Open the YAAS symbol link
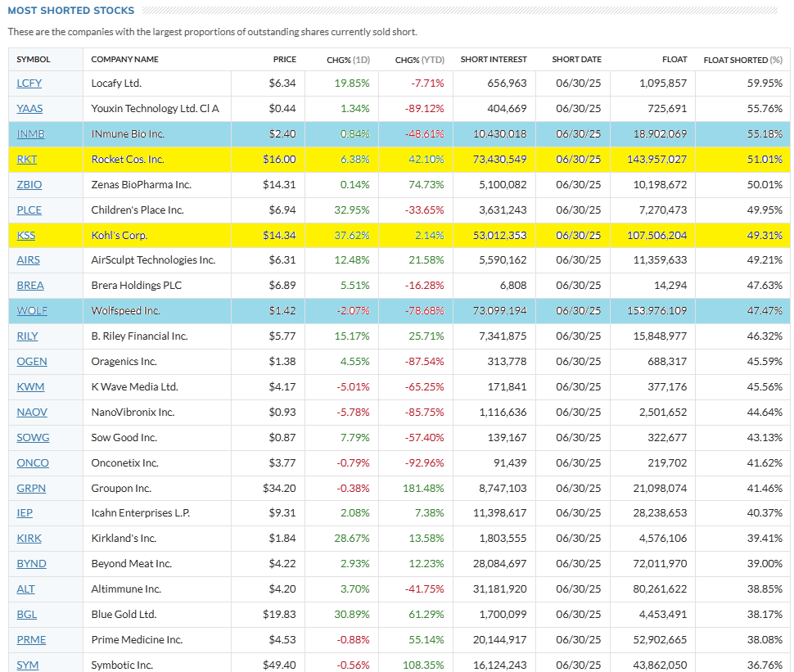The width and height of the screenshot is (794, 672). (29, 108)
